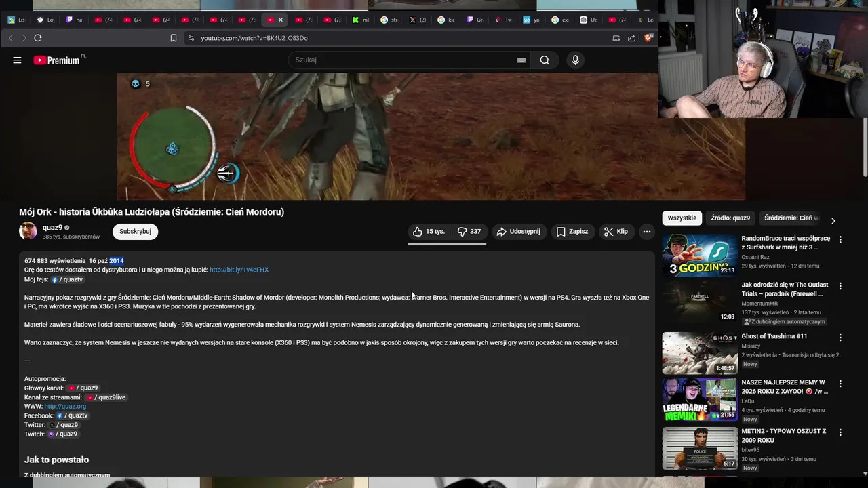Toggle the cast/picture-in-picture icon in address bar
Viewport: 868px width, 488px height.
tap(616, 38)
